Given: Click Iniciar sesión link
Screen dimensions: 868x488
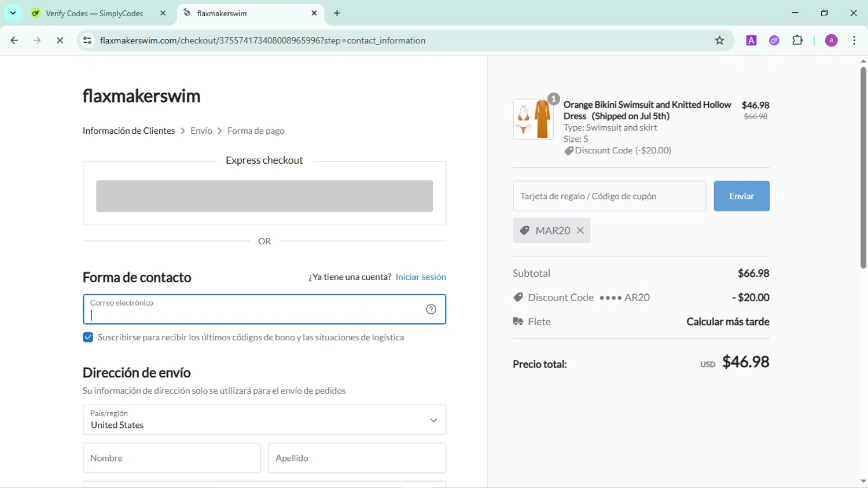Looking at the screenshot, I should click(x=421, y=277).
